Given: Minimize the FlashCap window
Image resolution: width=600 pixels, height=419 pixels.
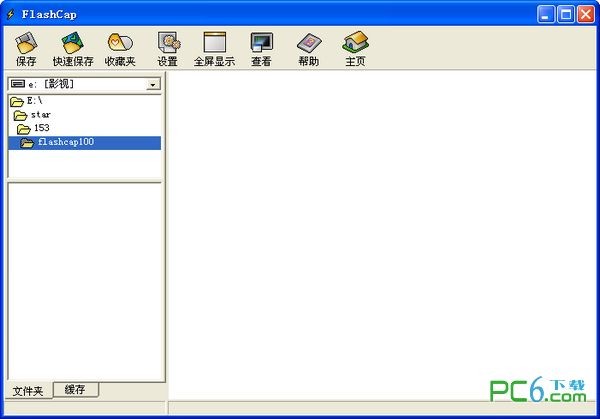Looking at the screenshot, I should point(546,15).
